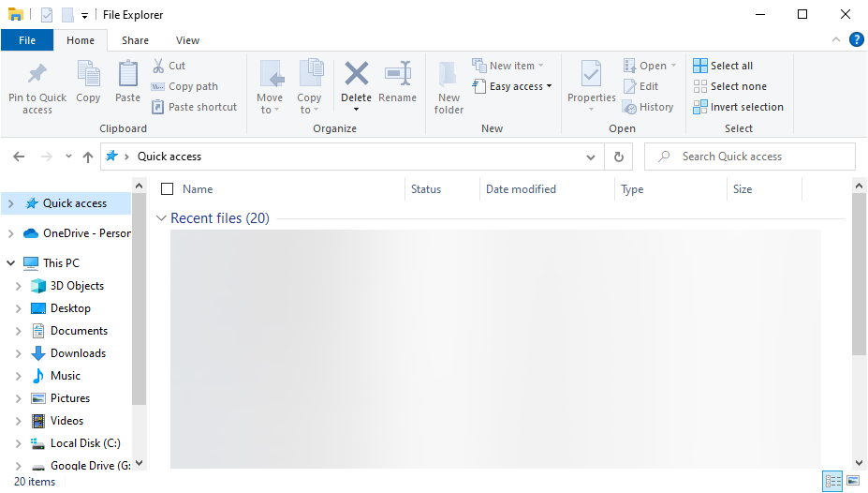Switch to details view layout icon
The width and height of the screenshot is (868, 493).
tap(832, 481)
